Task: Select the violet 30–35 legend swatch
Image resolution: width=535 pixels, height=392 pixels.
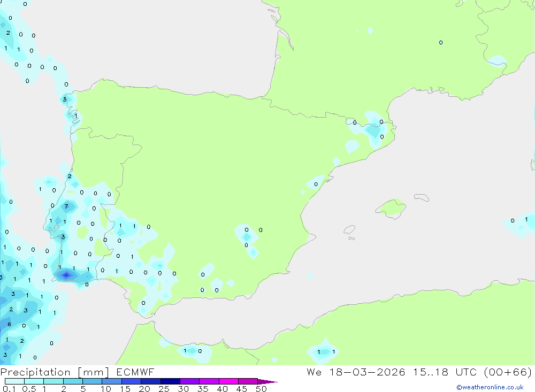Action: tap(189, 382)
